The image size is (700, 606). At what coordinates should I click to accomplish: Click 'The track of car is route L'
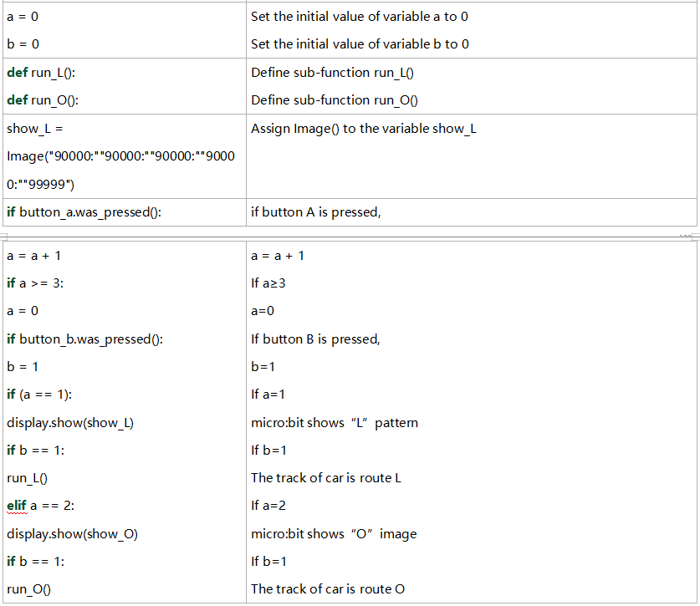(x=326, y=478)
